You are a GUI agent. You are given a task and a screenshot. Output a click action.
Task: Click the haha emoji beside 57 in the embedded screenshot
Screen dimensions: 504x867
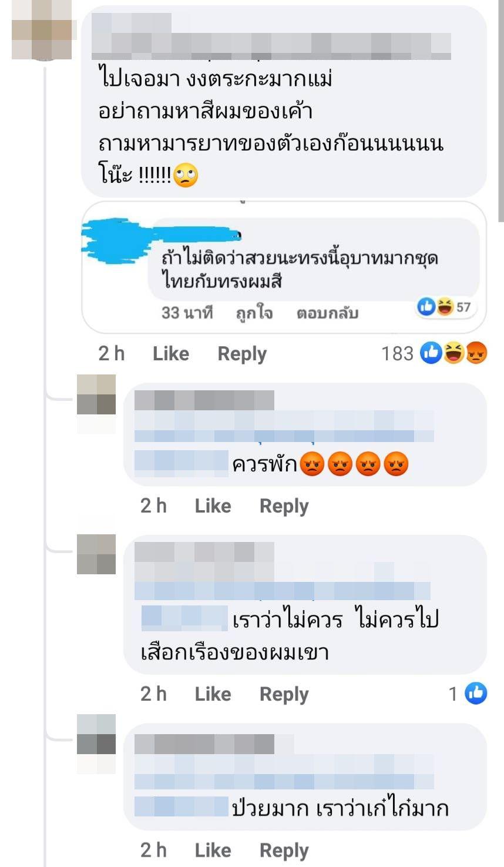pyautogui.click(x=445, y=306)
